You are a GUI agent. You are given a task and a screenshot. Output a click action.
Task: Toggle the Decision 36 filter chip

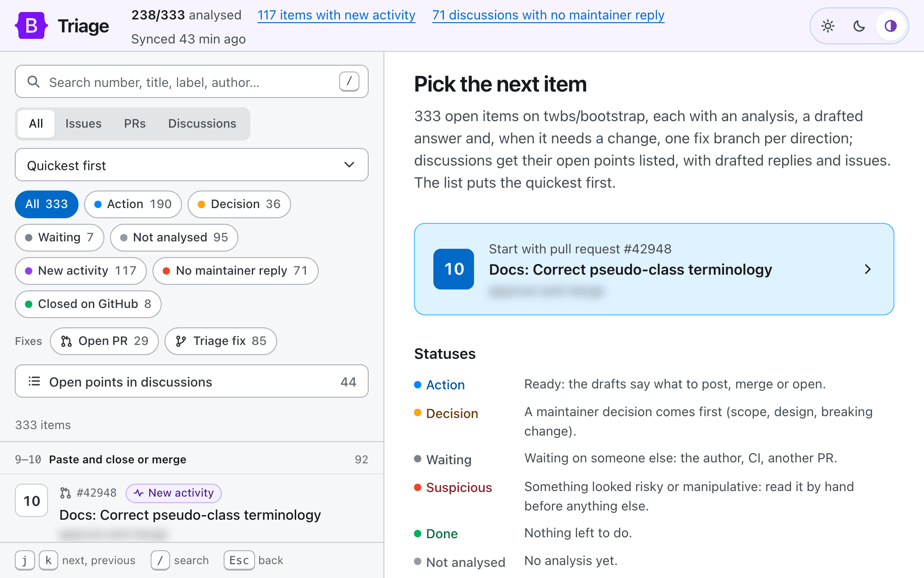[x=239, y=204]
